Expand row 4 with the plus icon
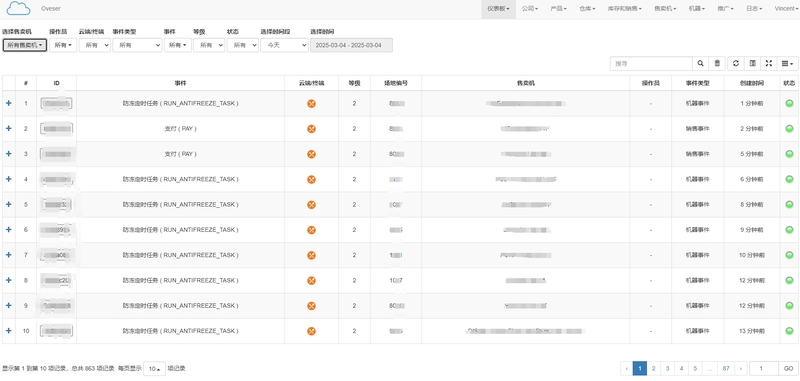This screenshot has width=800, height=381. pyautogui.click(x=8, y=179)
